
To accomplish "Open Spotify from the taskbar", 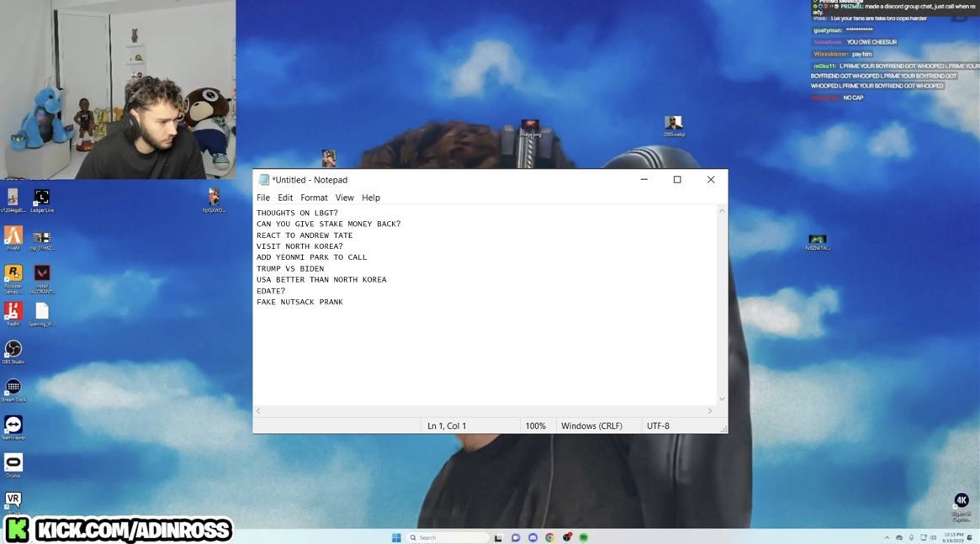I will 583,538.
